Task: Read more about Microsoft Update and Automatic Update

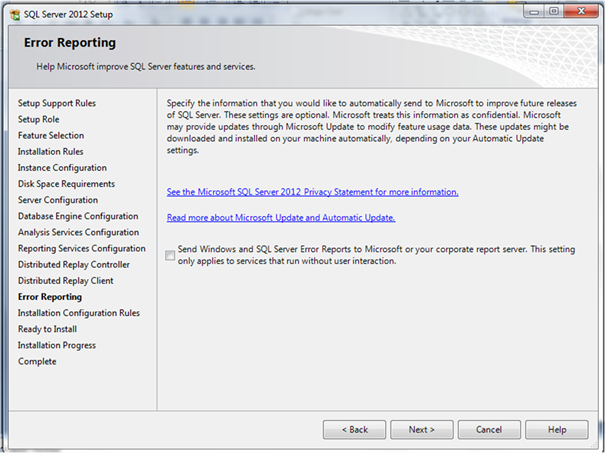Action: pos(281,218)
